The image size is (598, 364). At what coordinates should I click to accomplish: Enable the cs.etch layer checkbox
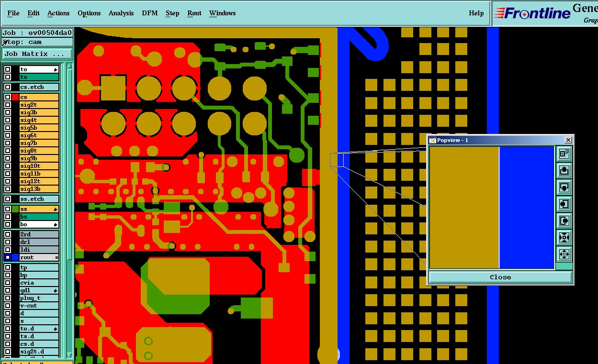coord(8,87)
